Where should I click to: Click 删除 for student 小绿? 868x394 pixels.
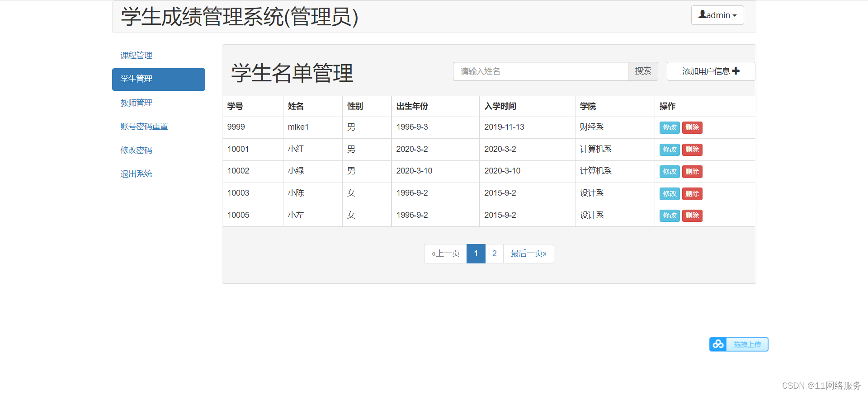(692, 172)
